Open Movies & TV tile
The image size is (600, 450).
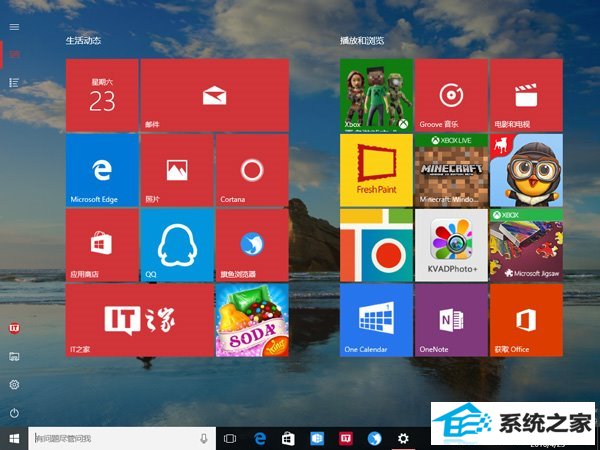coord(526,95)
